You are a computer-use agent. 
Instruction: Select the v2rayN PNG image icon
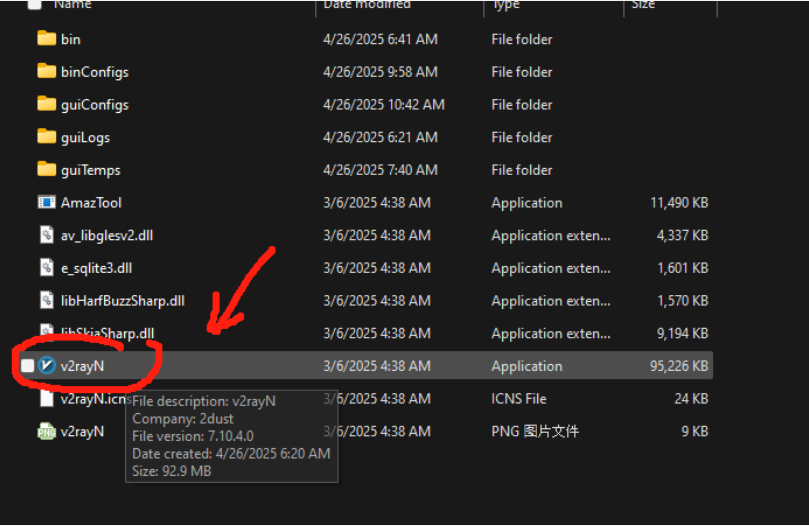[x=46, y=431]
